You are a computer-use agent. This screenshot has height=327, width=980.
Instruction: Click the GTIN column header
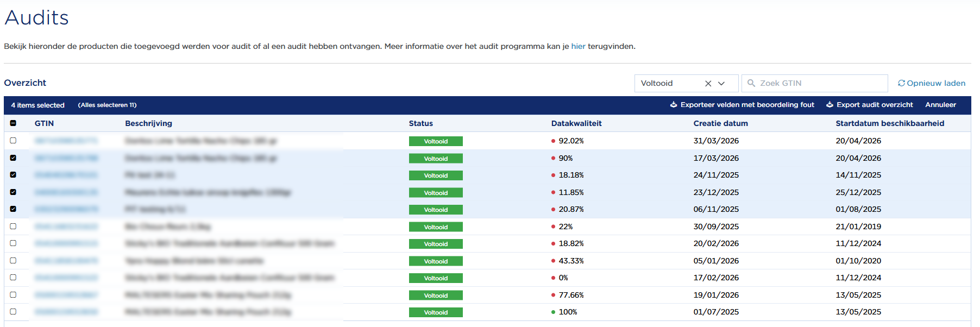tap(44, 123)
